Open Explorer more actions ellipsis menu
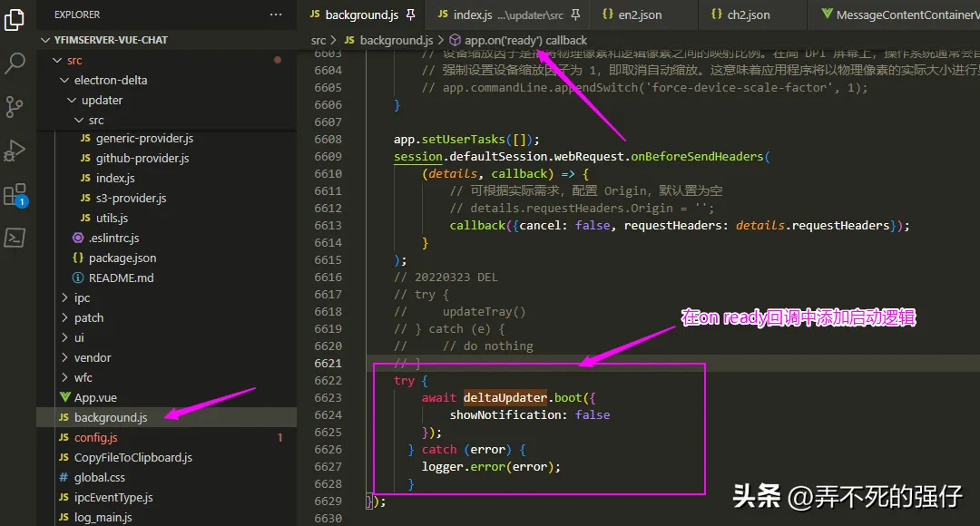The width and height of the screenshot is (980, 526). [276, 15]
